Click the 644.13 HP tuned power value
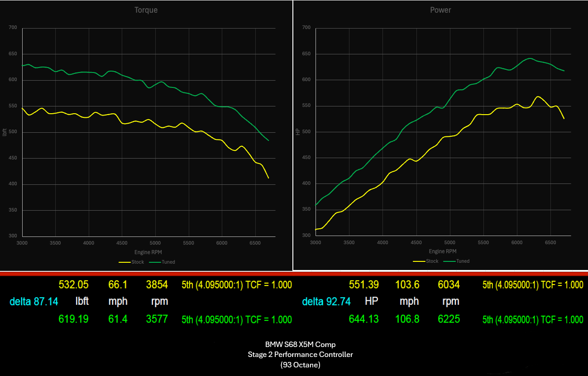 point(364,319)
